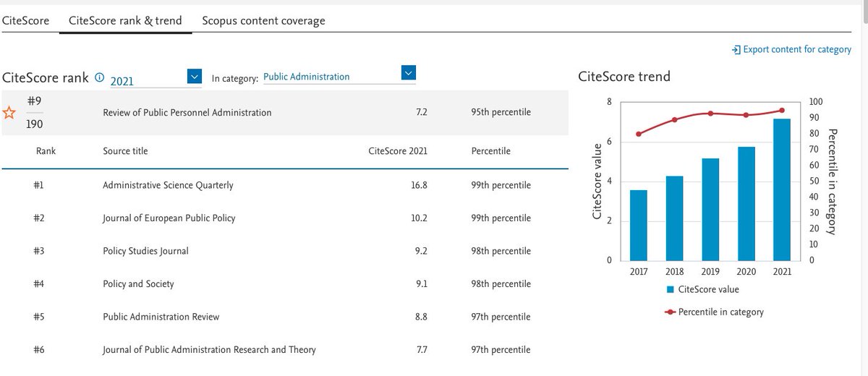Select the CiteScore rank & trend tab
Viewport: 868px width, 376px height.
(x=125, y=20)
